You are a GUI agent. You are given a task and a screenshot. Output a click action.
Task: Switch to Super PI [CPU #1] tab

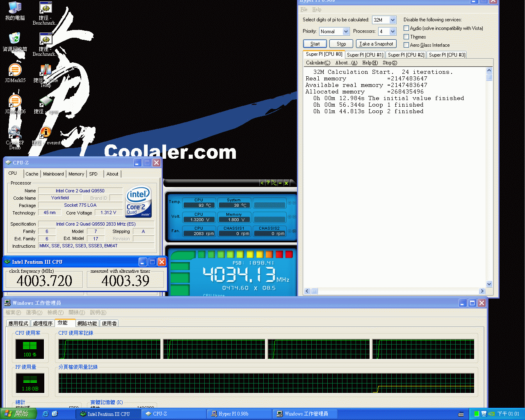tap(365, 55)
